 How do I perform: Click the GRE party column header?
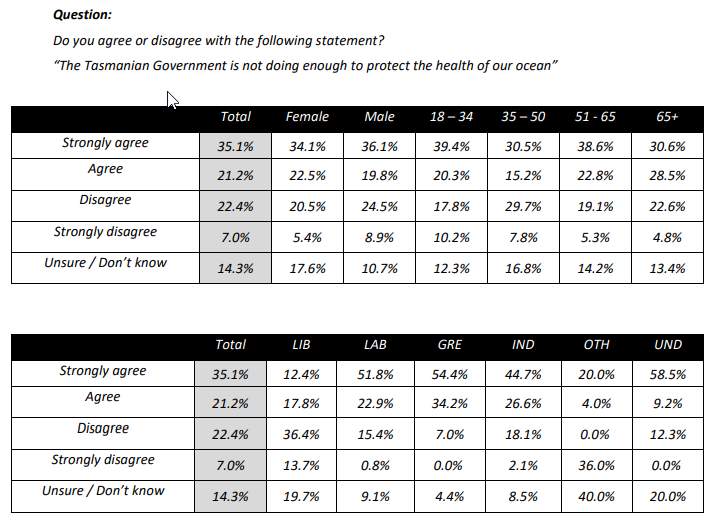[x=450, y=345]
